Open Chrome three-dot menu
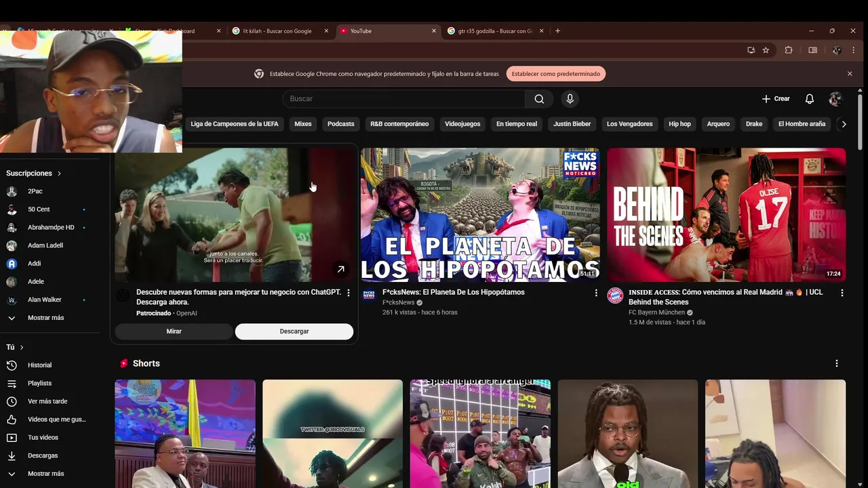The image size is (868, 488). (853, 50)
